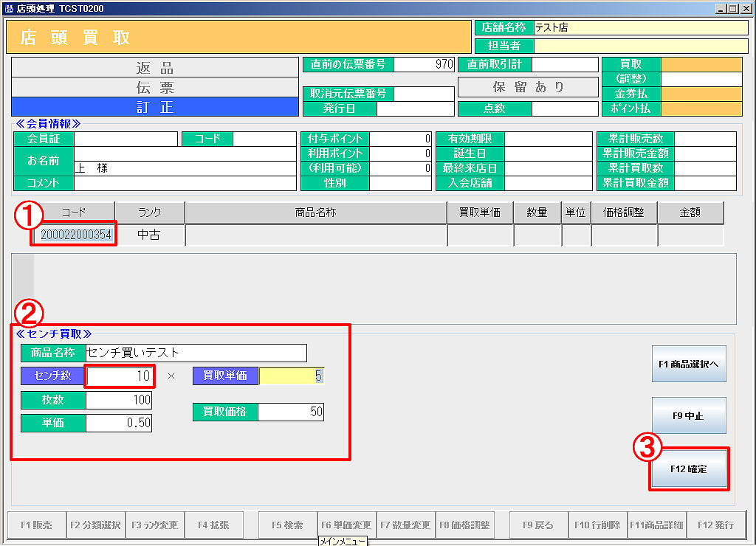Click the 中古 rank cell
The height and width of the screenshot is (546, 756).
tap(150, 235)
